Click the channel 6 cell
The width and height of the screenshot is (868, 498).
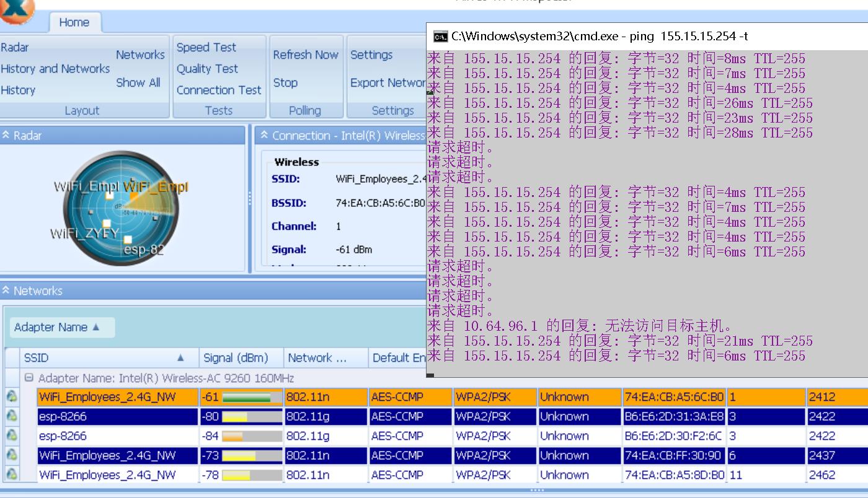point(766,455)
